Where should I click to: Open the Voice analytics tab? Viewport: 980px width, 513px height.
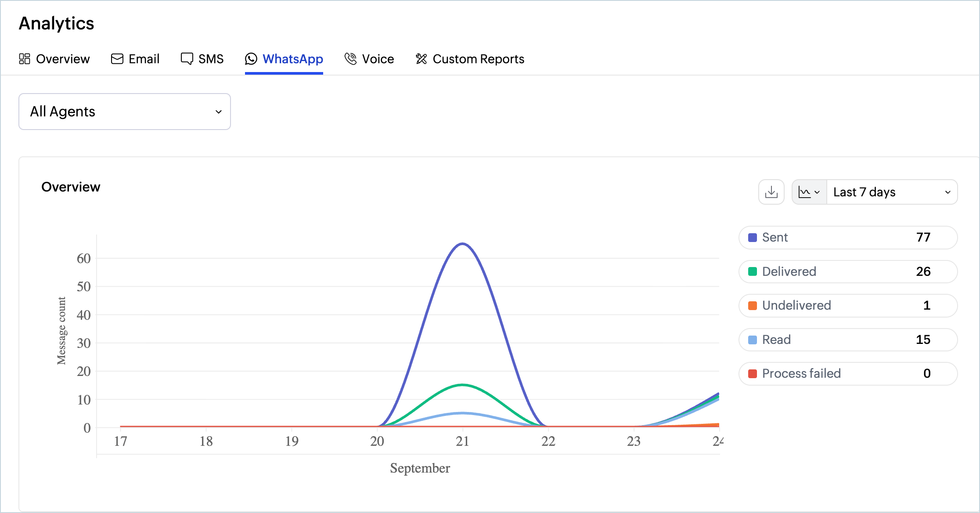pos(369,59)
